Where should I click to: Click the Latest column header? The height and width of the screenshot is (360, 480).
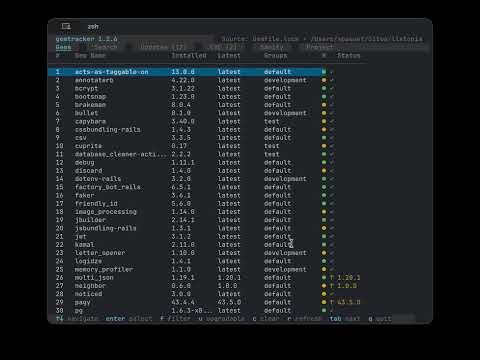coord(229,55)
